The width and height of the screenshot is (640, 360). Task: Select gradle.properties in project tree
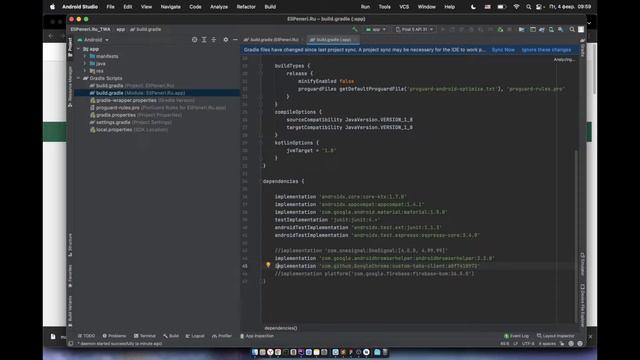136,115
